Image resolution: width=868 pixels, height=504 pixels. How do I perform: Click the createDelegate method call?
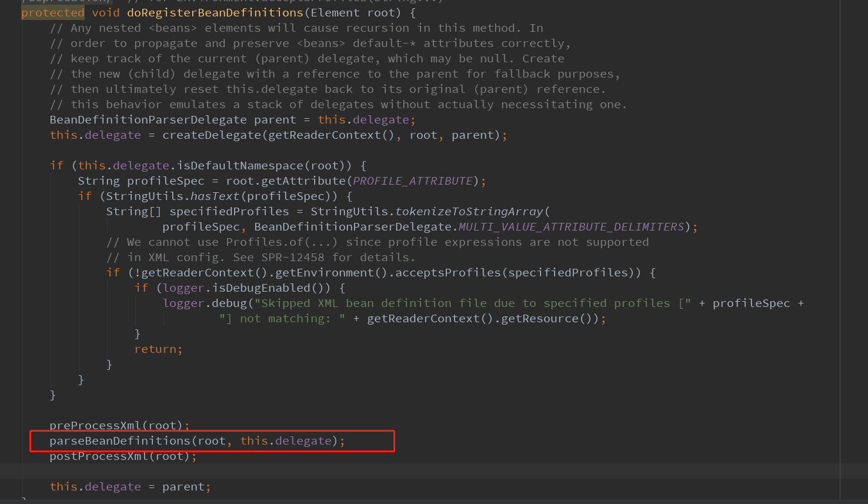(212, 135)
